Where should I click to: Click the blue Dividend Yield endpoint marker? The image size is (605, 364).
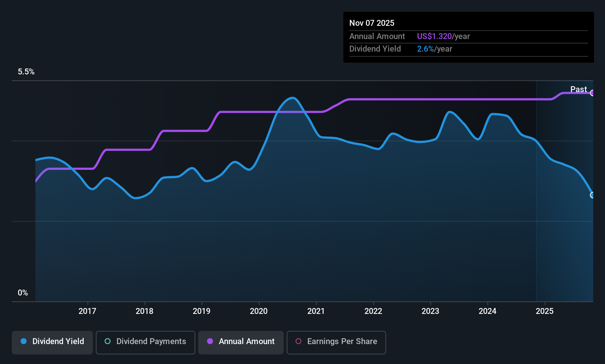(592, 195)
